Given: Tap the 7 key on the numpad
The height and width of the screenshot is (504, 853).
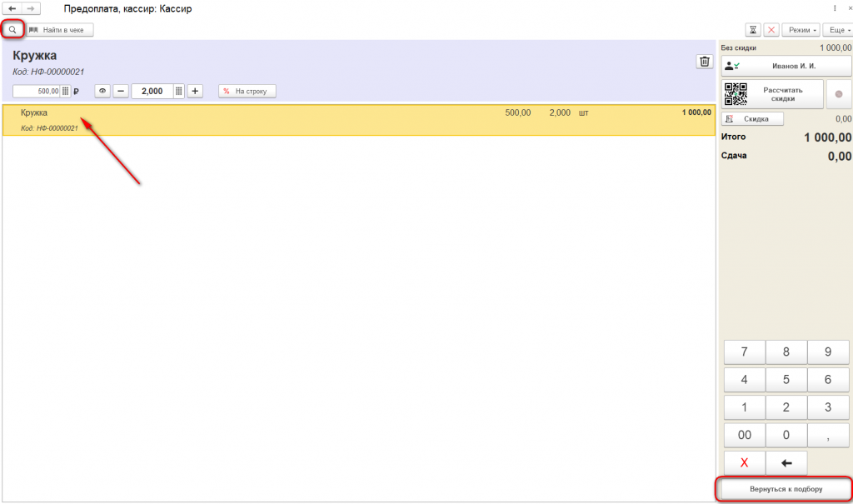Looking at the screenshot, I should point(744,352).
